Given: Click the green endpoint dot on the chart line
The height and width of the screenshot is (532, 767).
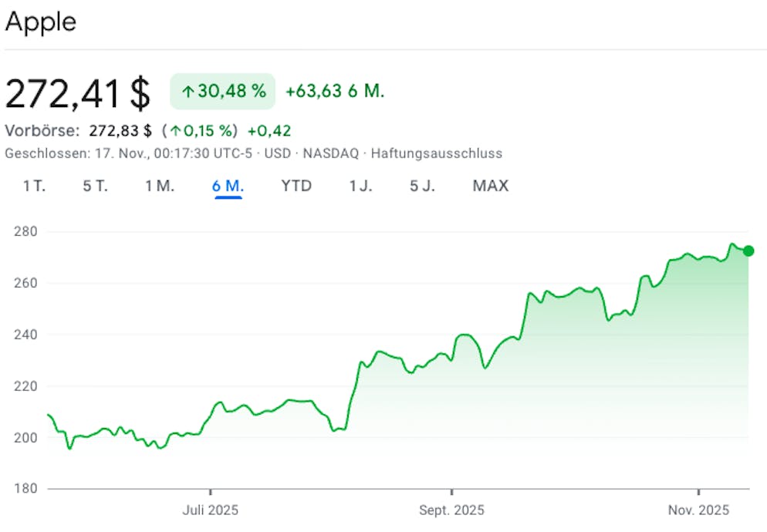Looking at the screenshot, I should [x=748, y=251].
